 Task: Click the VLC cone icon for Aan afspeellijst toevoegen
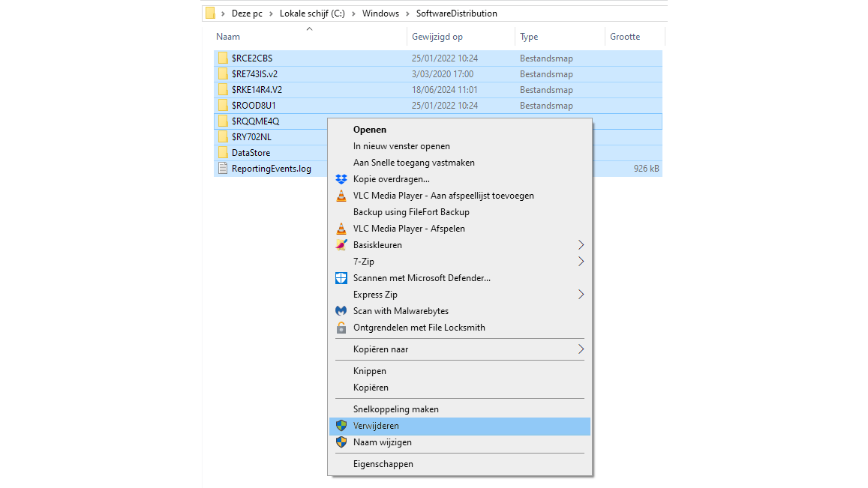(341, 196)
